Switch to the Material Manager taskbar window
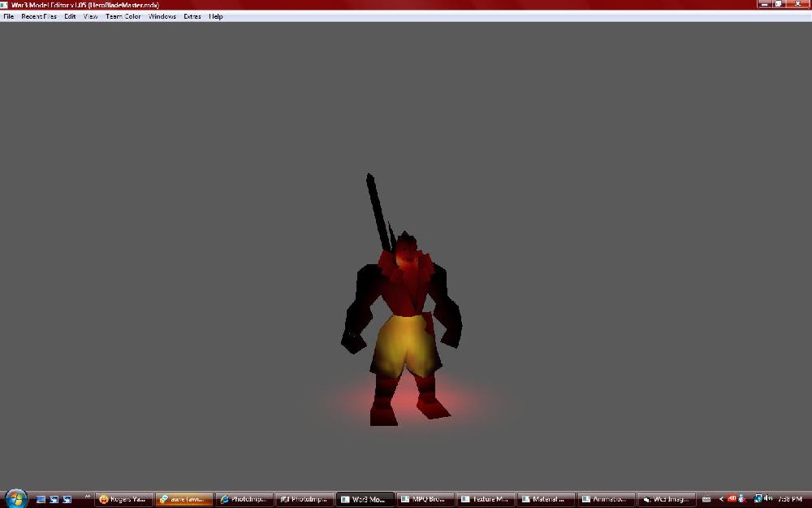Viewport: 812px width, 508px height. 546,500
